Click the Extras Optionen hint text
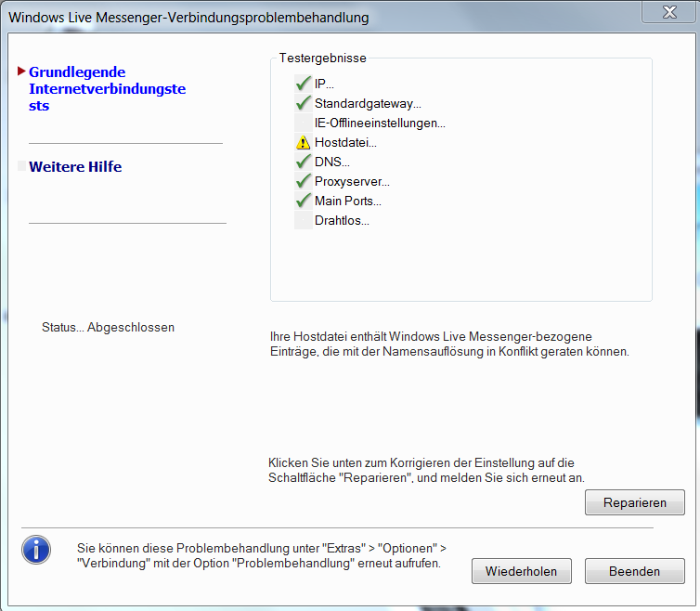The width and height of the screenshot is (700, 611). pyautogui.click(x=262, y=555)
